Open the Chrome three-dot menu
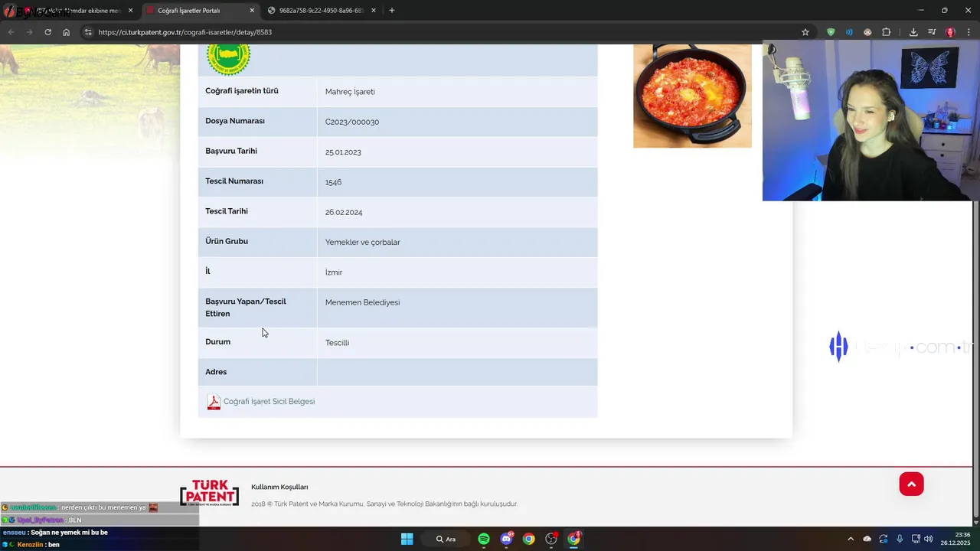The image size is (980, 551). coord(969,32)
